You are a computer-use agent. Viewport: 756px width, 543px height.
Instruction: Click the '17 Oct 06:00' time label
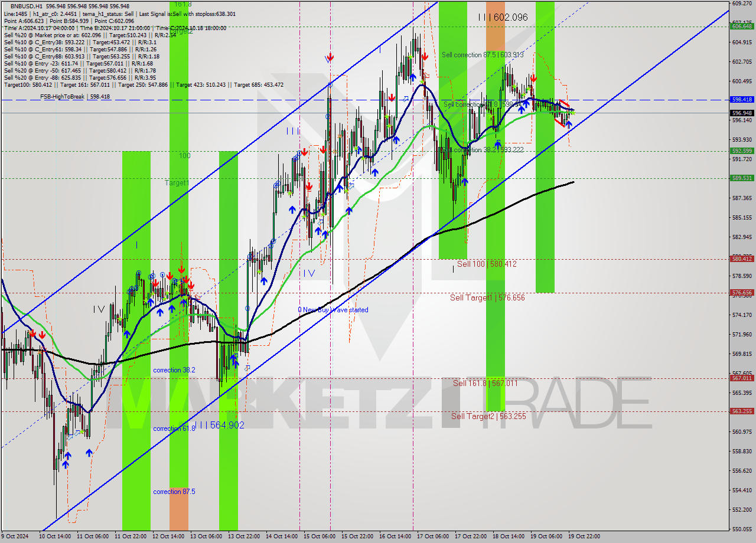(x=433, y=537)
